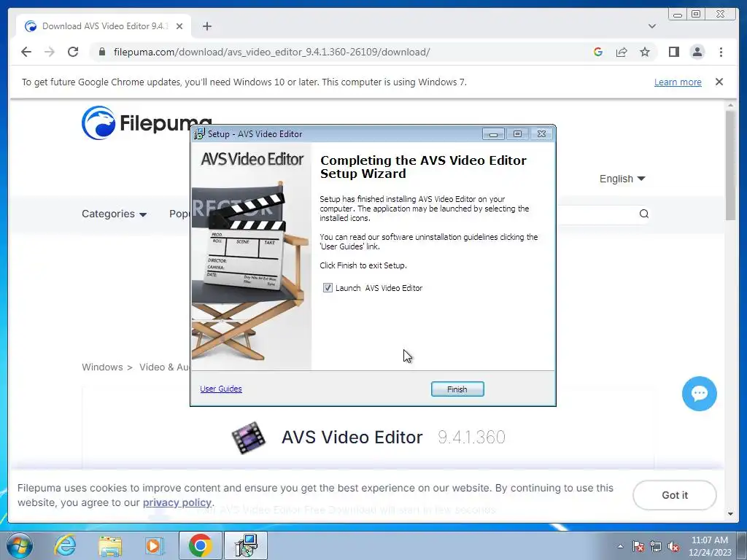
Task: Bookmark this page with the star
Action: click(x=645, y=52)
